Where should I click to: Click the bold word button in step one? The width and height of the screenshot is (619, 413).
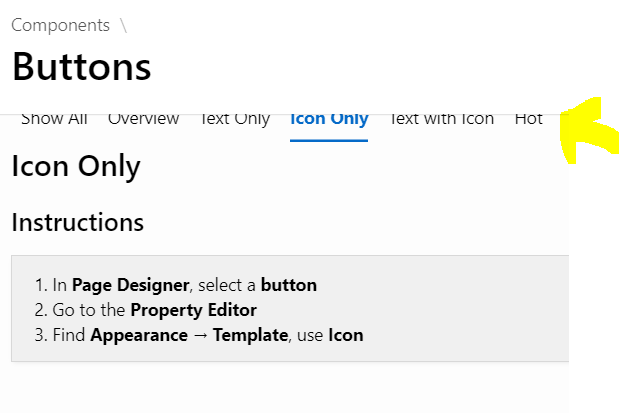289,285
